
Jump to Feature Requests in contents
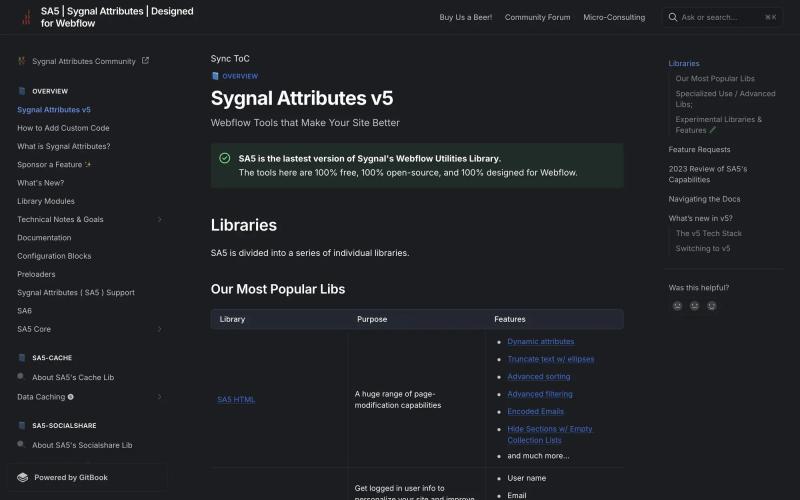[x=699, y=149]
